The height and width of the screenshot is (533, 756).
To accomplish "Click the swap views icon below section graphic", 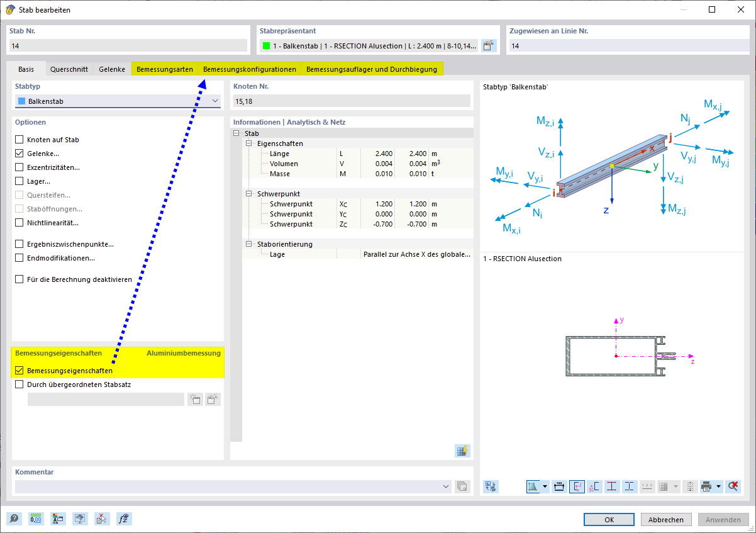I will pos(491,486).
